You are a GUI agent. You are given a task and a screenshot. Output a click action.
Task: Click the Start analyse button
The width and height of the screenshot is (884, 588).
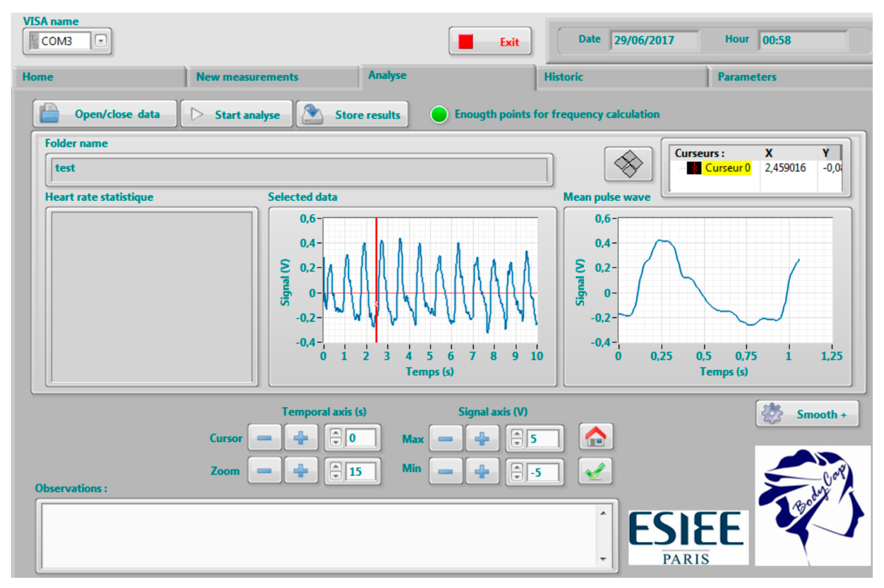point(236,114)
